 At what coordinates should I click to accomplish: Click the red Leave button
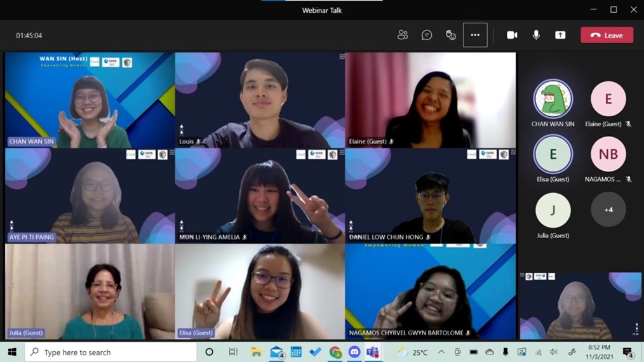click(x=607, y=36)
